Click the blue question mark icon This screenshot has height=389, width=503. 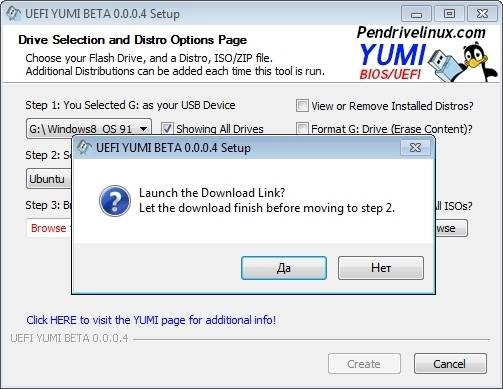tap(115, 201)
